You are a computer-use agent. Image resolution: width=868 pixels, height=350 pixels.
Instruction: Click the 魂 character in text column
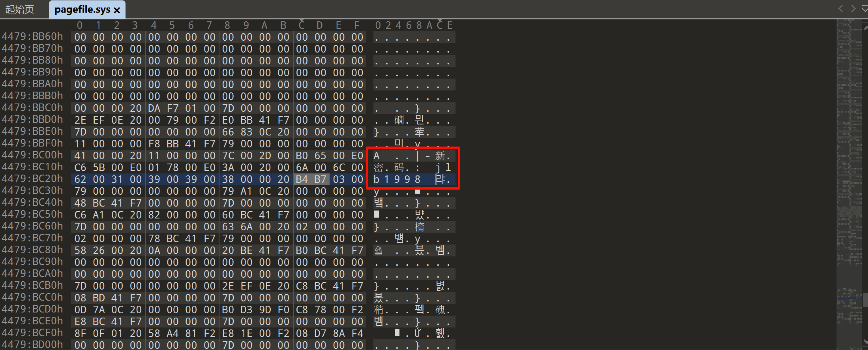[x=440, y=310]
